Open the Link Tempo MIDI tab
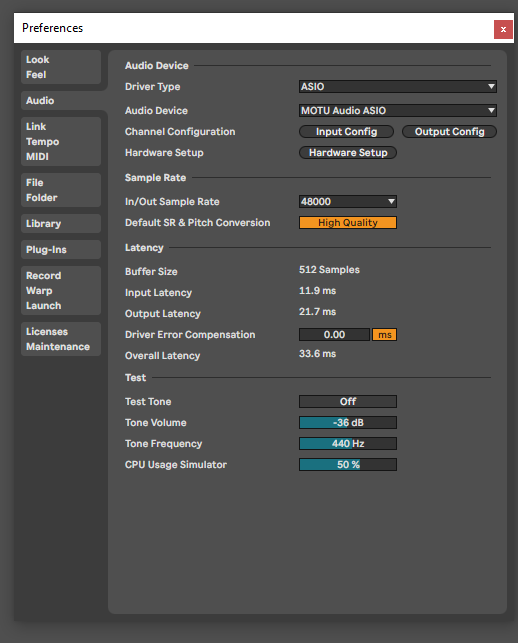The height and width of the screenshot is (643, 518). tap(61, 141)
